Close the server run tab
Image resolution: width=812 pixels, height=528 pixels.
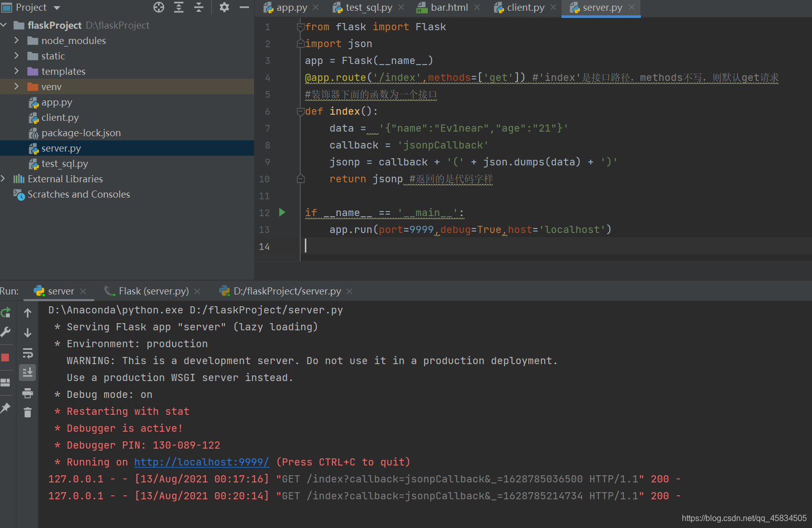pos(83,291)
